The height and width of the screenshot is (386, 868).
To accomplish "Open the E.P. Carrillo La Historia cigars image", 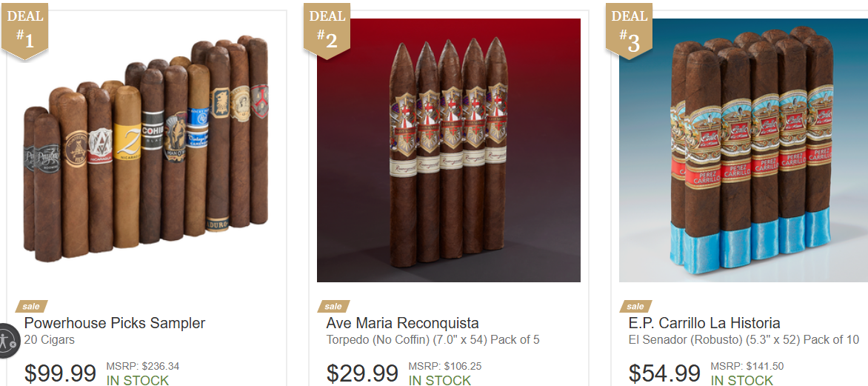I will 744,150.
